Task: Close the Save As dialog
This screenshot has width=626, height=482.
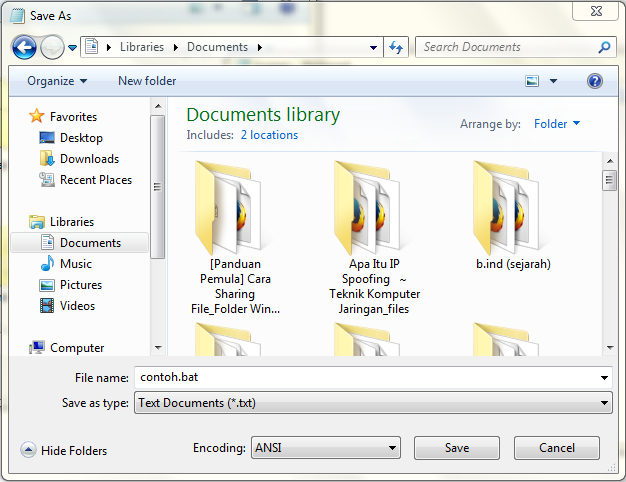Action: click(596, 11)
